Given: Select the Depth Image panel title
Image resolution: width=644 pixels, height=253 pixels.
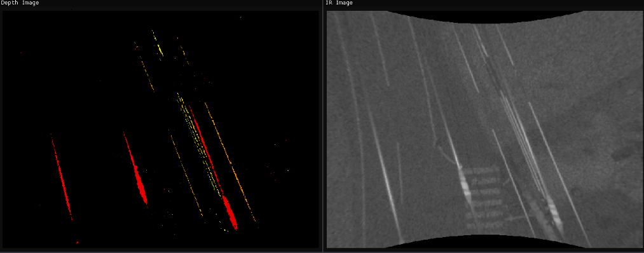Looking at the screenshot, I should click(x=20, y=3).
